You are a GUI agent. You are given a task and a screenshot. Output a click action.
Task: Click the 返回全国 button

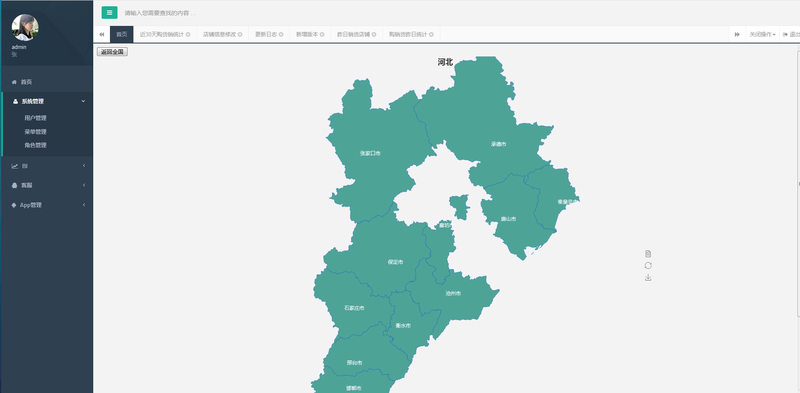[x=112, y=52]
